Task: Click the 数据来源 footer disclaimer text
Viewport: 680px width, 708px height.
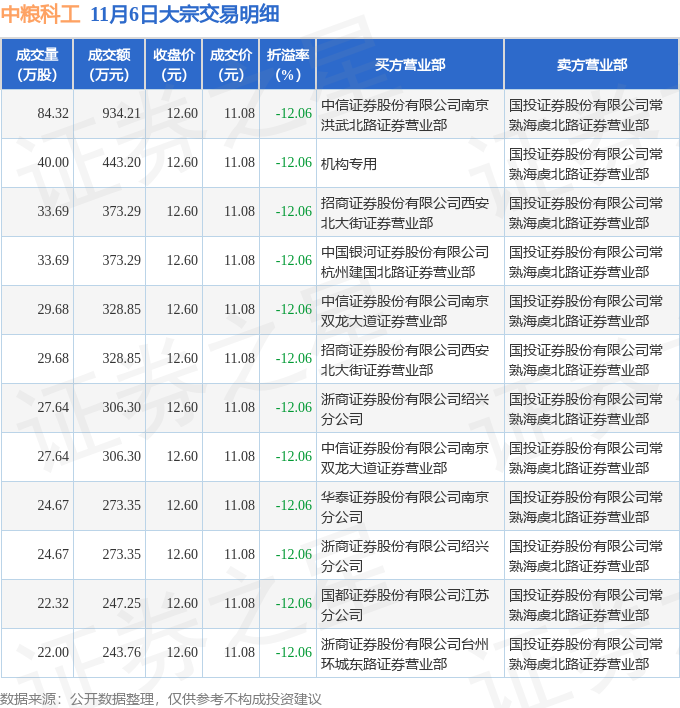Action: tap(161, 699)
